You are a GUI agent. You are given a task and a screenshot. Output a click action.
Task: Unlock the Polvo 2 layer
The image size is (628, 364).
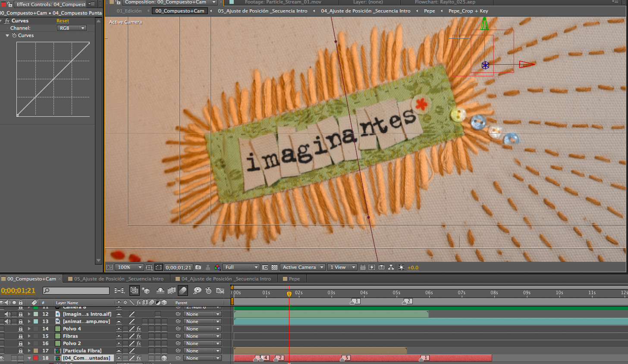[20, 343]
